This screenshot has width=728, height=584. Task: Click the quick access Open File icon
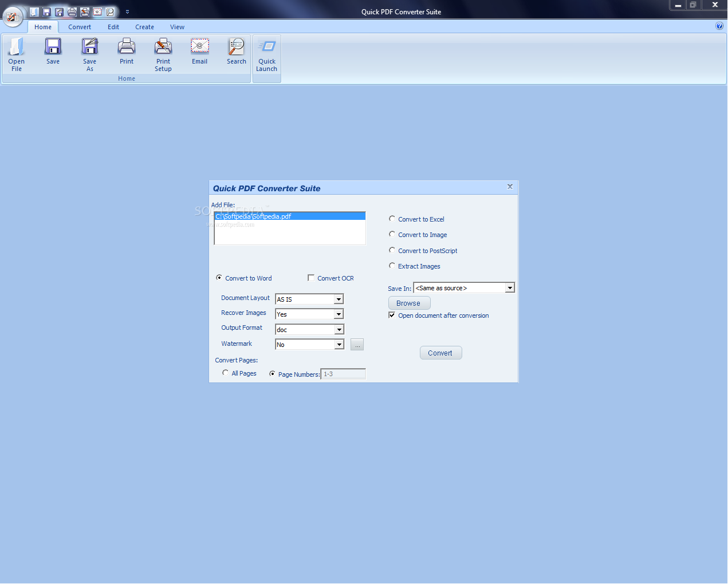[34, 11]
